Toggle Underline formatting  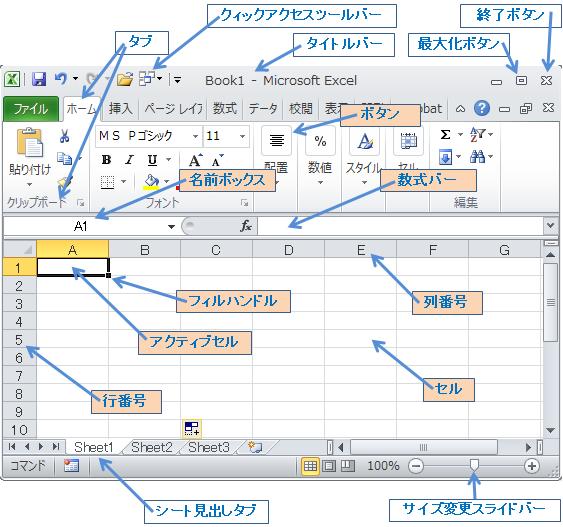coord(152,160)
